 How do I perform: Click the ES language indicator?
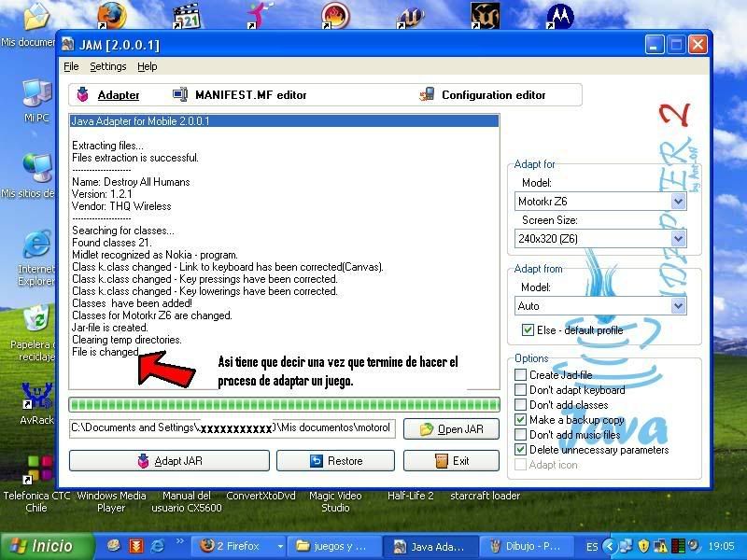click(592, 546)
